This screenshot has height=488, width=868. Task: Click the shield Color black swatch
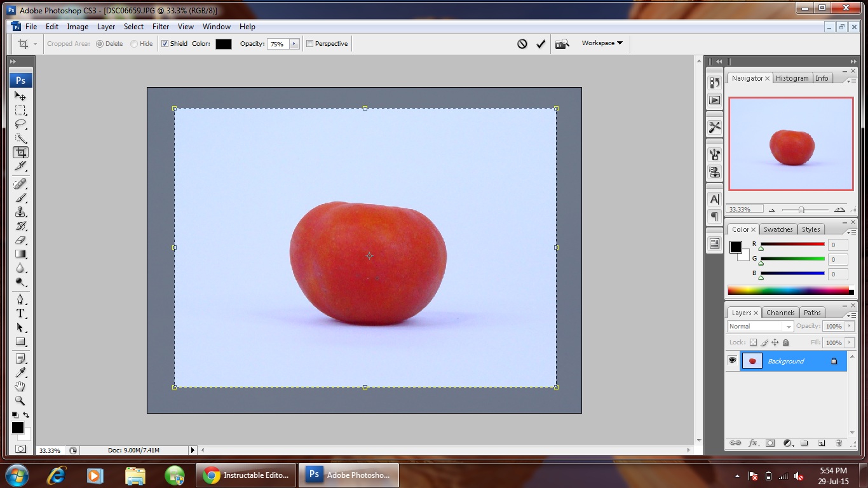[224, 44]
